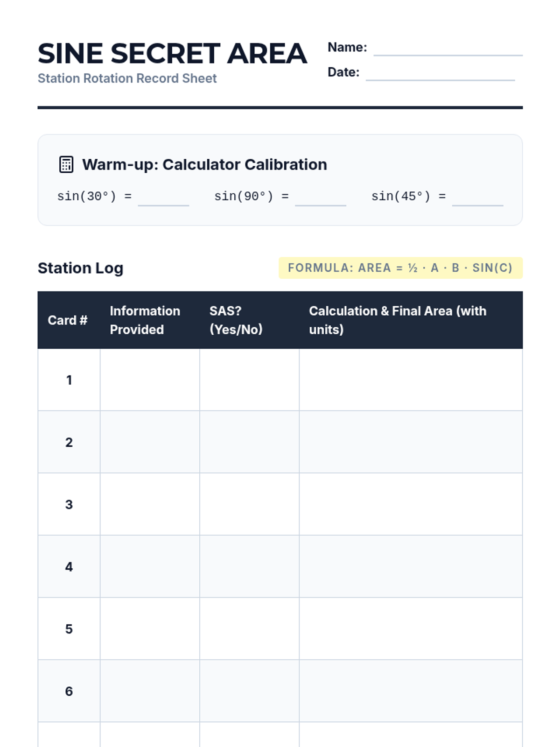Click Calculation cell for card 3
Screen dimensions: 560x747
[411, 504]
